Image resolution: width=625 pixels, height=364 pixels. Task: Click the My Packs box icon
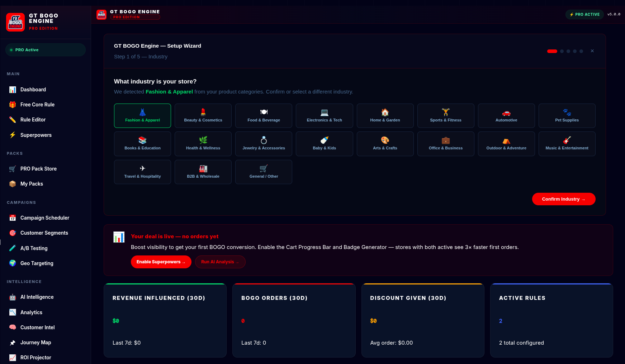pos(13,184)
